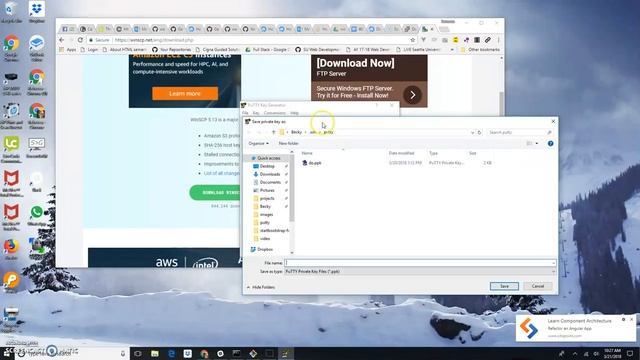Bookmark this page with the star icon
Screen dimensions: 640x360
(x=413, y=40)
